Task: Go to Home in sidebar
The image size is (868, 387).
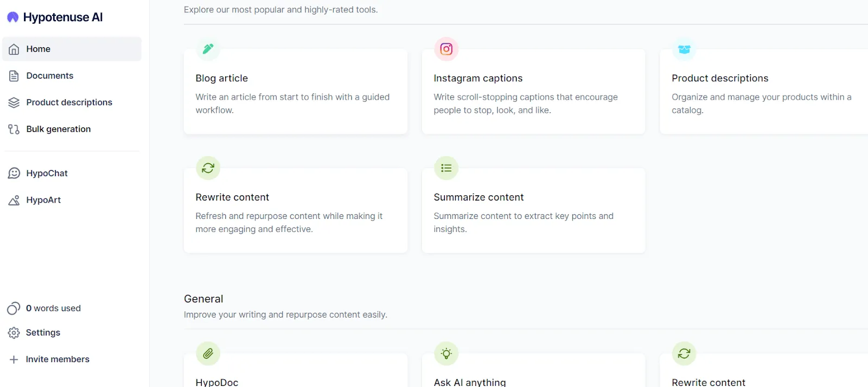Action: pyautogui.click(x=72, y=49)
